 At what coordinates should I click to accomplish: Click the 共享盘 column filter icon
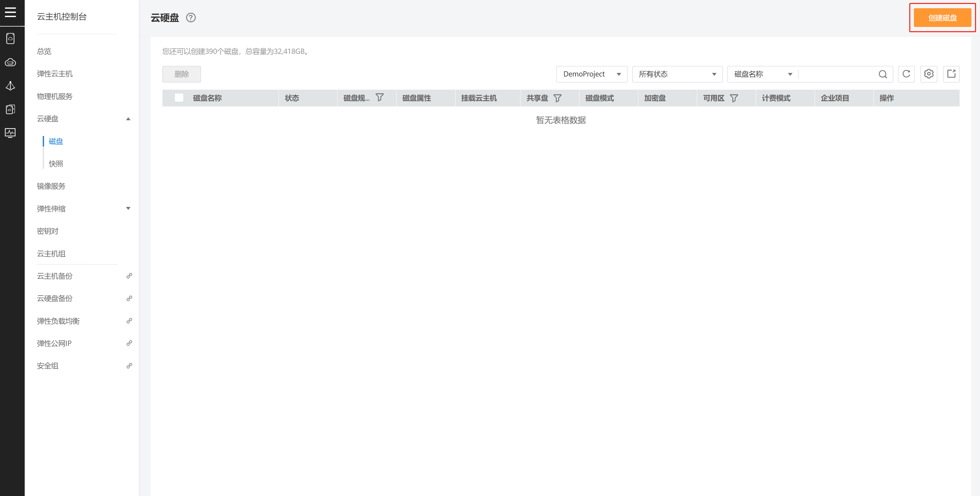point(557,98)
